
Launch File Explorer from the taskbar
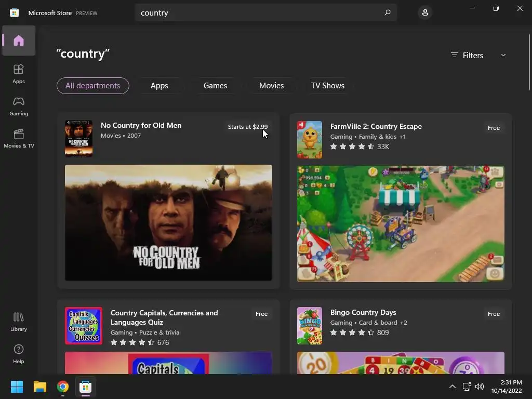39,387
